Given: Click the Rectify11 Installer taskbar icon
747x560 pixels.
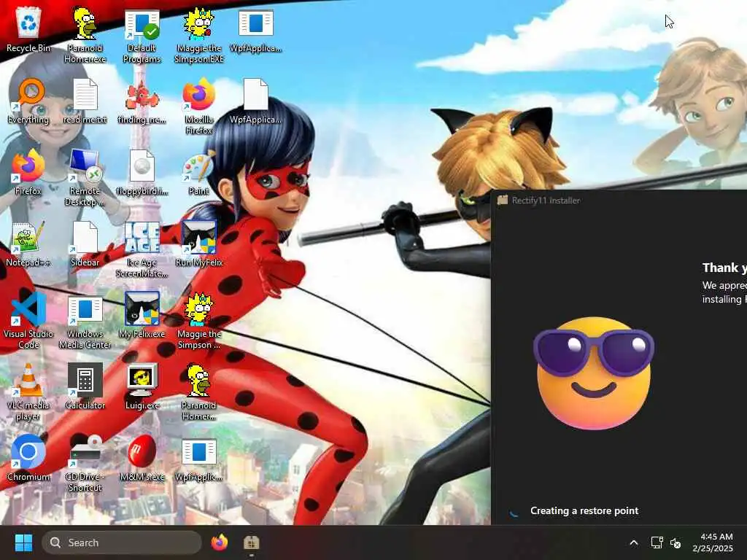Looking at the screenshot, I should coord(251,542).
